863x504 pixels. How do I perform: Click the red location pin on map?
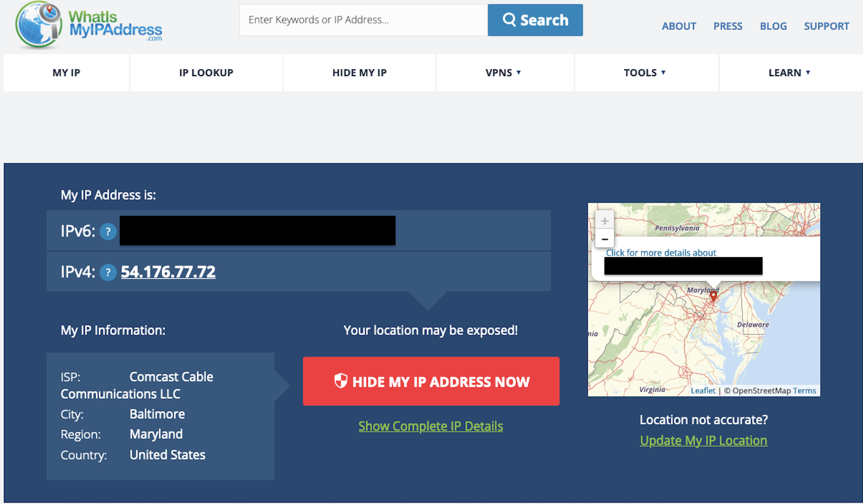[713, 296]
